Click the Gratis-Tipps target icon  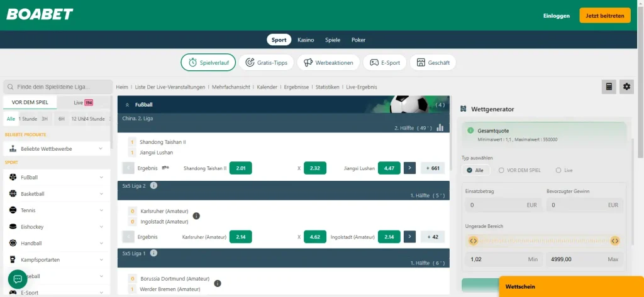(250, 63)
